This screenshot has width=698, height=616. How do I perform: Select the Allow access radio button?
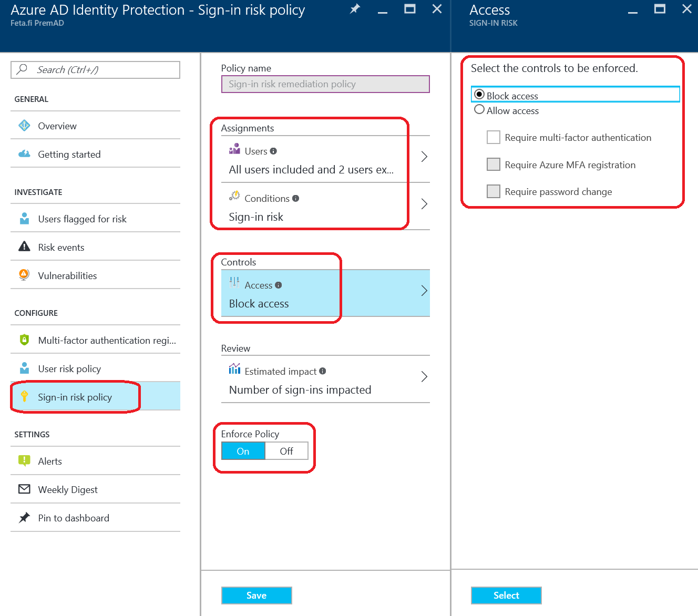pos(479,110)
